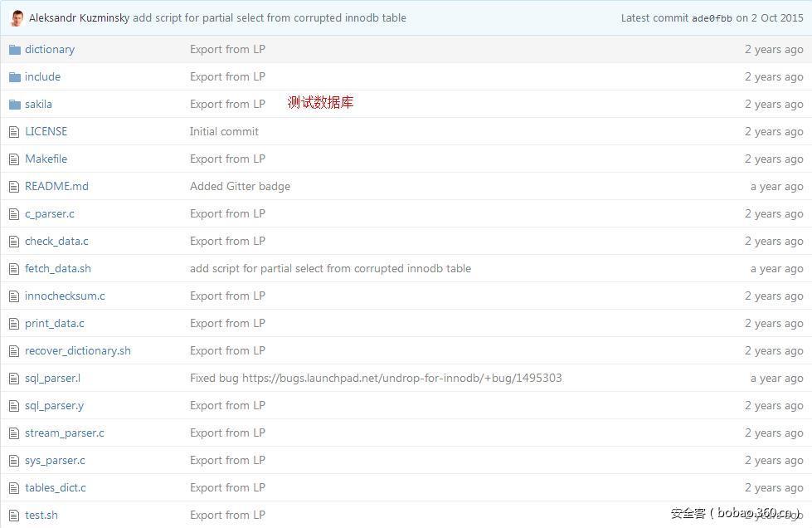Open the 'Added Gitter badge' commit message
Screen dimensions: 812x528
(x=240, y=187)
